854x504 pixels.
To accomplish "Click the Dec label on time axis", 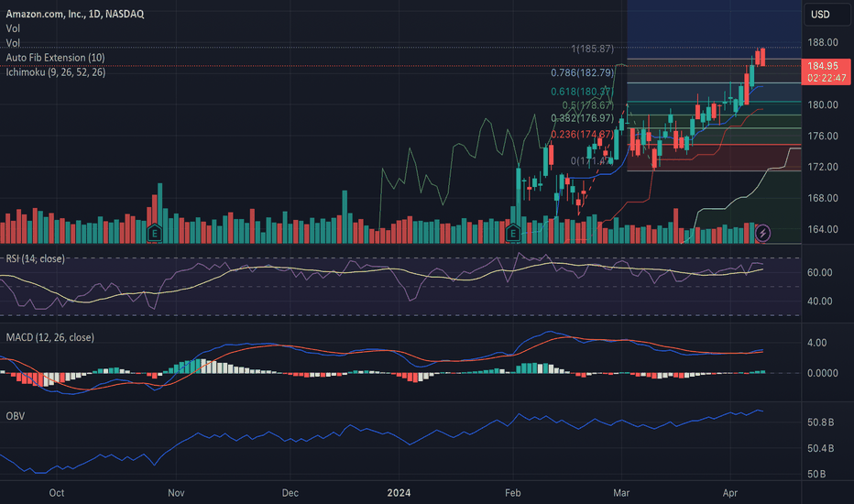I will 290,493.
